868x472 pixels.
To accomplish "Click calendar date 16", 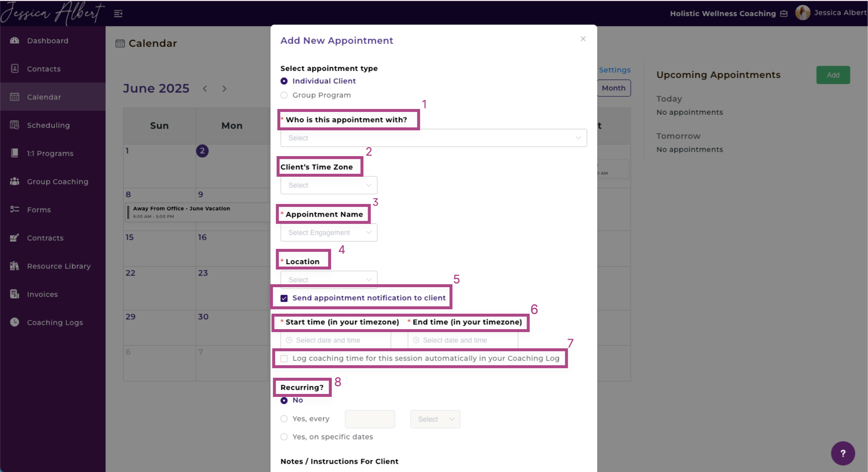I will tap(202, 237).
